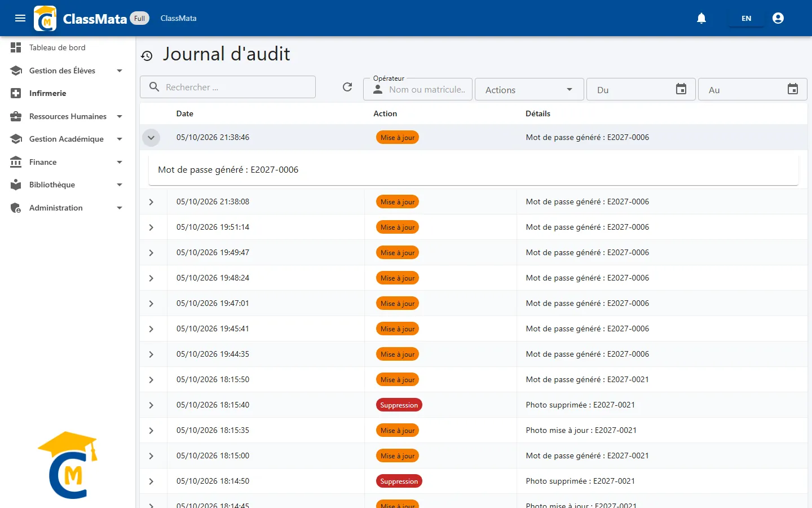This screenshot has width=812, height=508.
Task: Open the Du date calendar picker
Action: click(681, 89)
